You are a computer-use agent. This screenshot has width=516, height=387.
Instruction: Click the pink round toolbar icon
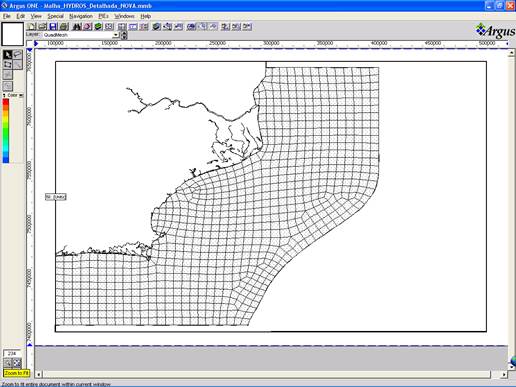click(87, 26)
